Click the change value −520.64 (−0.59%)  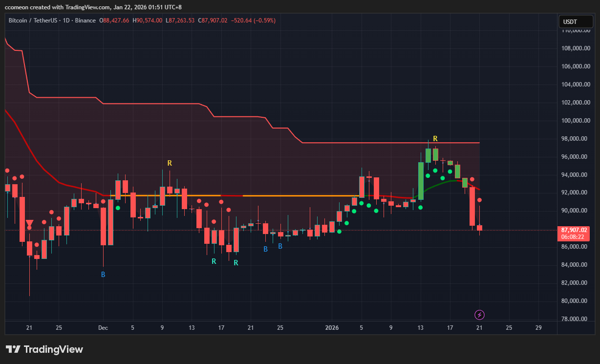tap(253, 21)
